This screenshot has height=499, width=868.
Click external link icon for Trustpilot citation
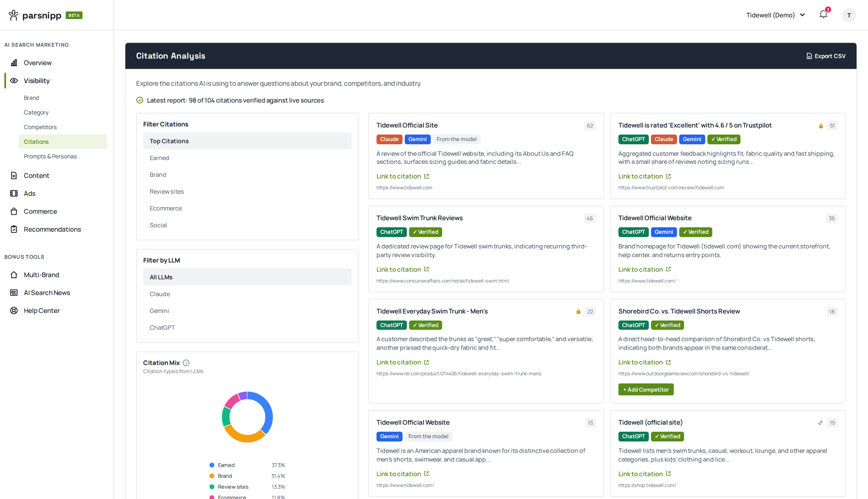[x=668, y=176]
